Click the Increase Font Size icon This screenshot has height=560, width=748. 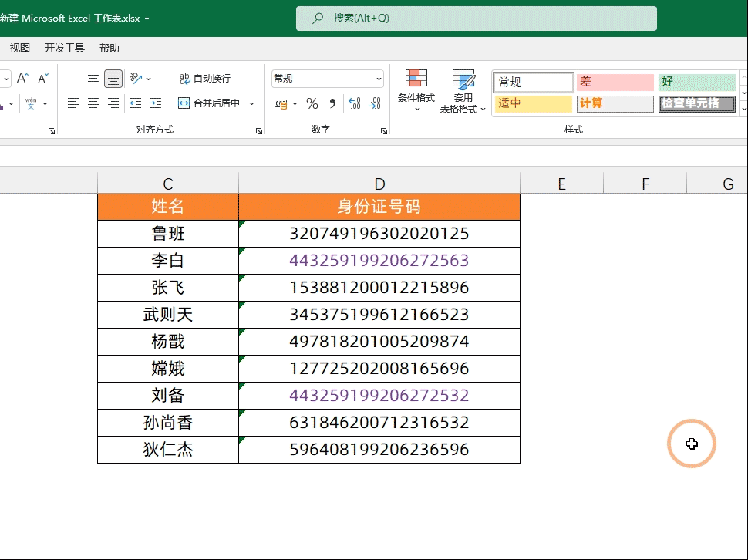(x=22, y=78)
